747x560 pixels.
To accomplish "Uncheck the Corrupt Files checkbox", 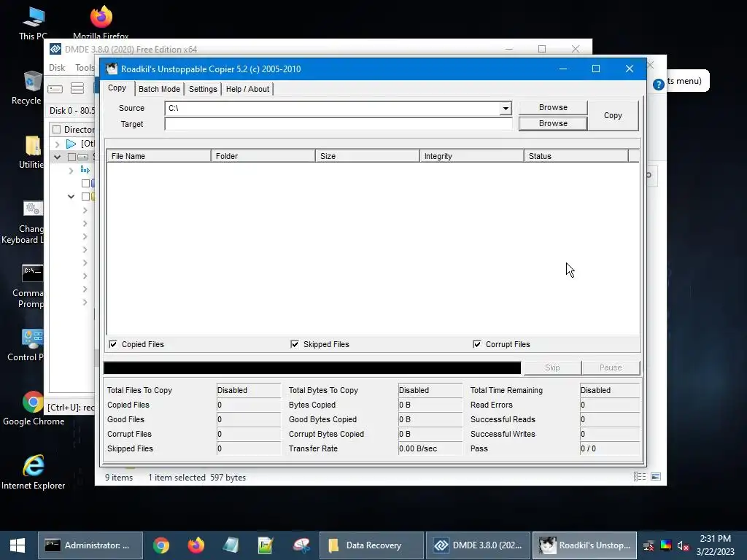I will coord(477,344).
